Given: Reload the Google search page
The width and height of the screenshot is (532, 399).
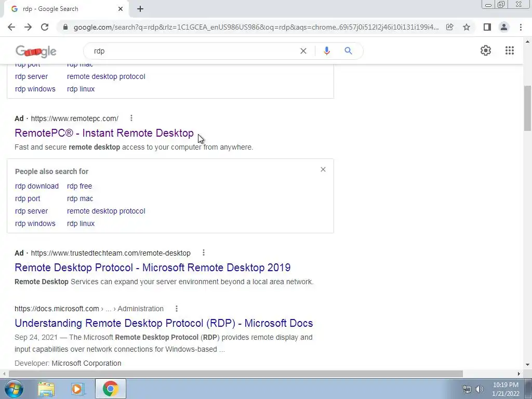Looking at the screenshot, I should (45, 27).
